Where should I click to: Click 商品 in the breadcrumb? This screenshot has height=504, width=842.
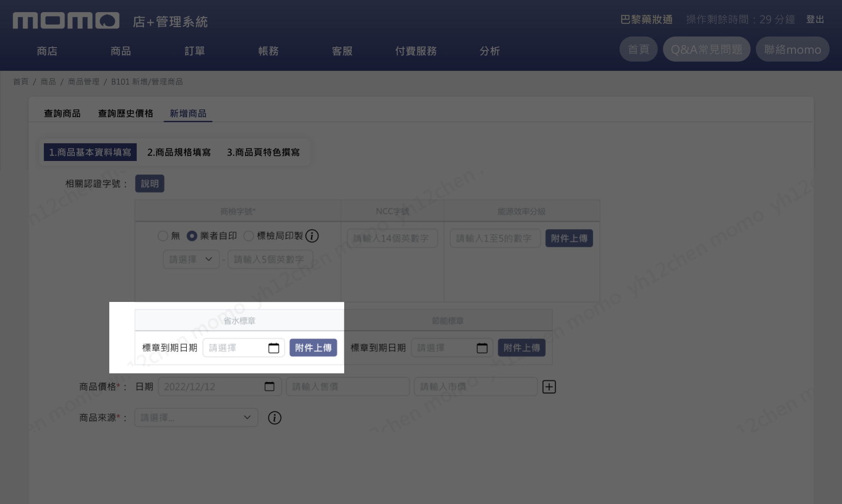click(x=48, y=82)
